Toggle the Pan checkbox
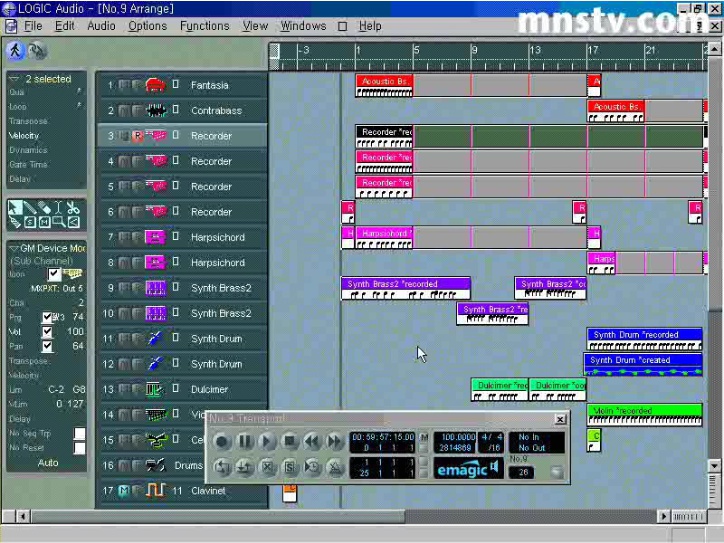The height and width of the screenshot is (543, 724). pyautogui.click(x=47, y=346)
